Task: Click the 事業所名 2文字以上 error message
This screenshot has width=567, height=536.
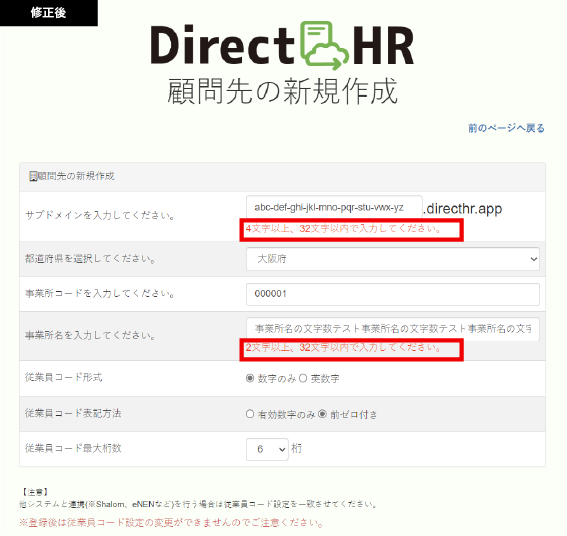Action: click(x=344, y=348)
